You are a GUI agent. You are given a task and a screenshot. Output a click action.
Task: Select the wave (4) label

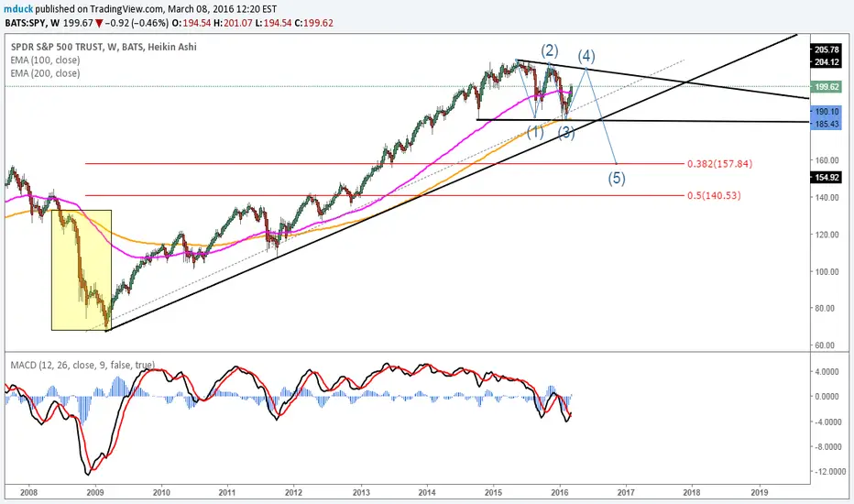(x=586, y=56)
